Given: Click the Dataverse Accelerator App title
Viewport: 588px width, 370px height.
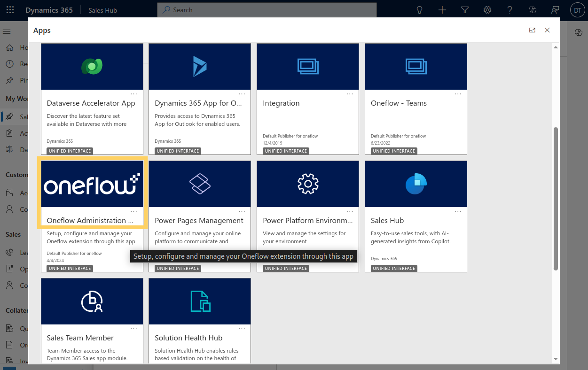Looking at the screenshot, I should 91,103.
